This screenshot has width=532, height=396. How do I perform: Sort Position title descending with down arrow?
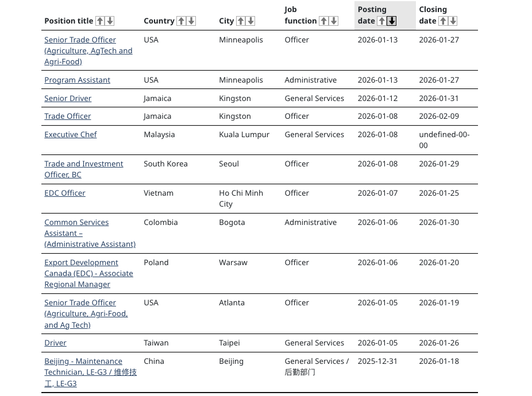tap(108, 21)
